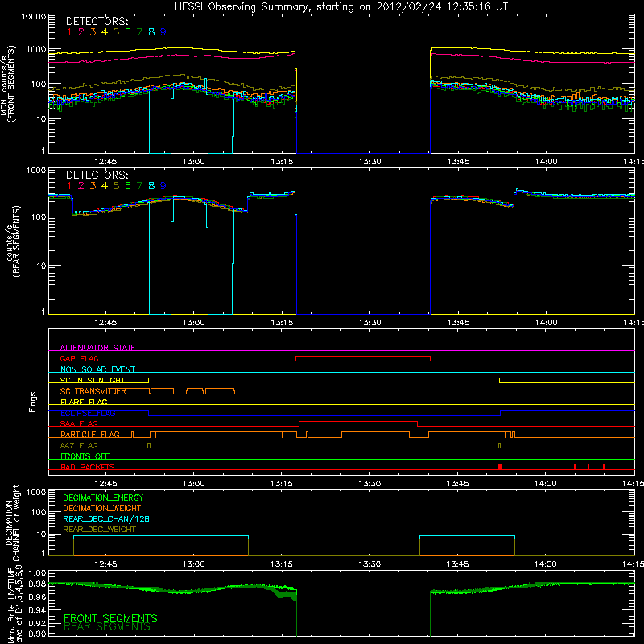Image resolution: width=644 pixels, height=644 pixels.
Task: Click the BAD_PACKETS flag label
Action: (x=88, y=467)
